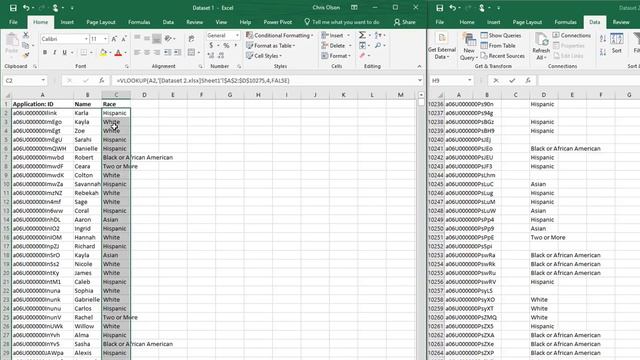Apply percent style number format
Screen dimensions: 640x360
click(x=226, y=45)
